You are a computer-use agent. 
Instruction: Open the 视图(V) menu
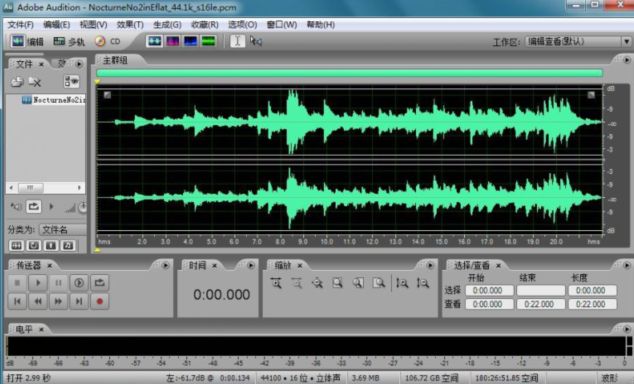click(x=93, y=25)
